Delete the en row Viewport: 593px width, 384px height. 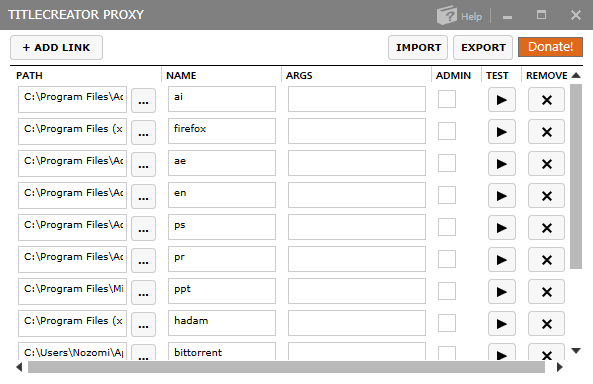point(546,196)
